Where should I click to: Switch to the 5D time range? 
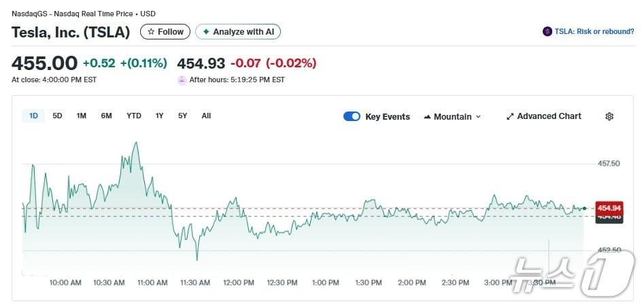coord(57,116)
